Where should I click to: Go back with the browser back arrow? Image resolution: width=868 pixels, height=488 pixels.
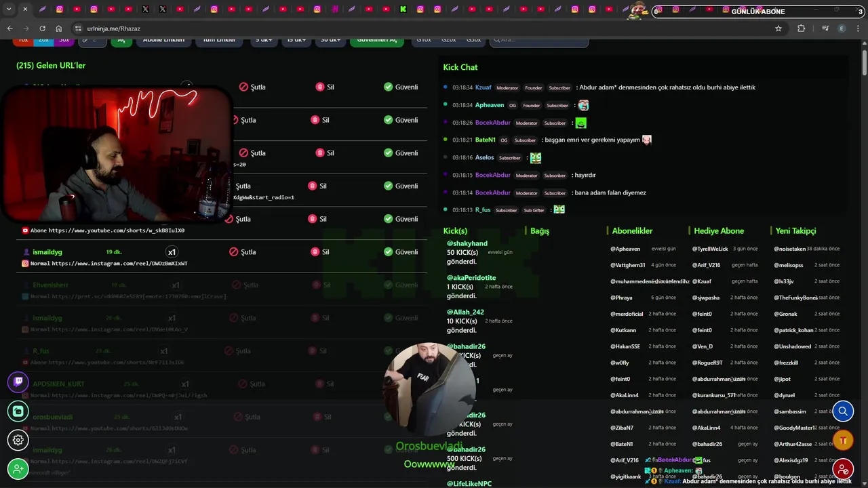click(9, 28)
